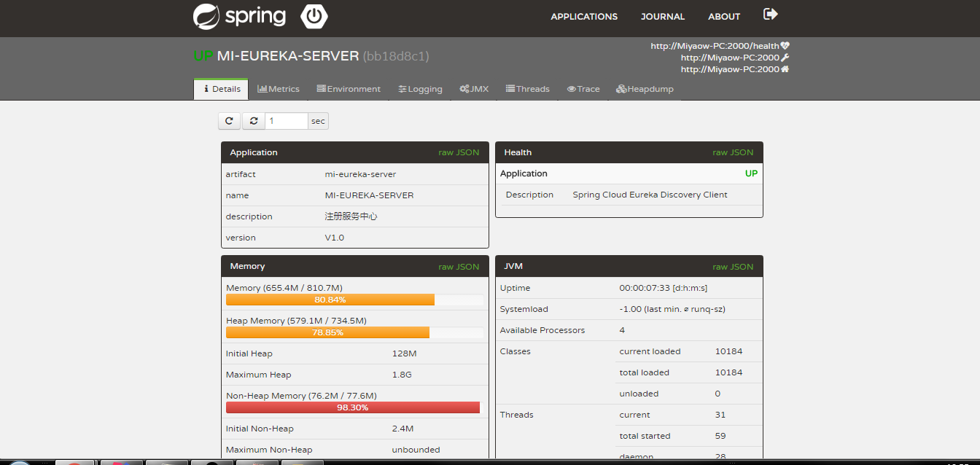Image resolution: width=980 pixels, height=465 pixels.
Task: Click the Health Application UP status
Action: point(751,173)
